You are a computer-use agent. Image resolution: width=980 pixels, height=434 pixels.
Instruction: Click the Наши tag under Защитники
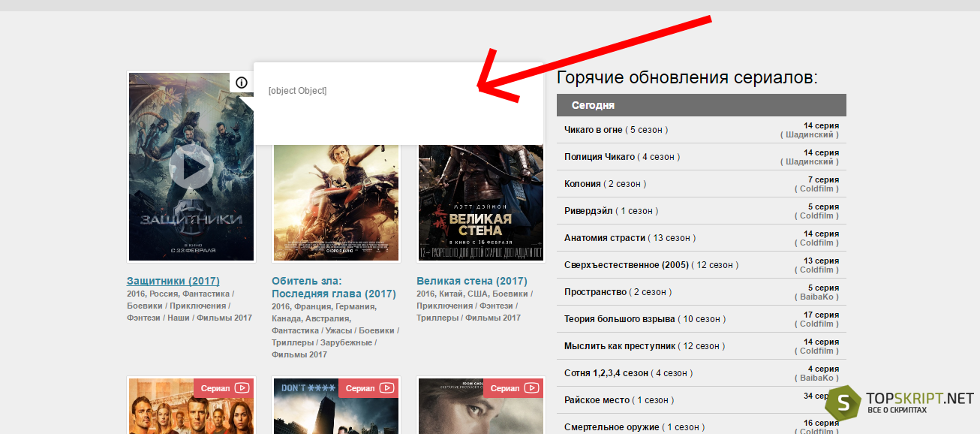click(179, 318)
